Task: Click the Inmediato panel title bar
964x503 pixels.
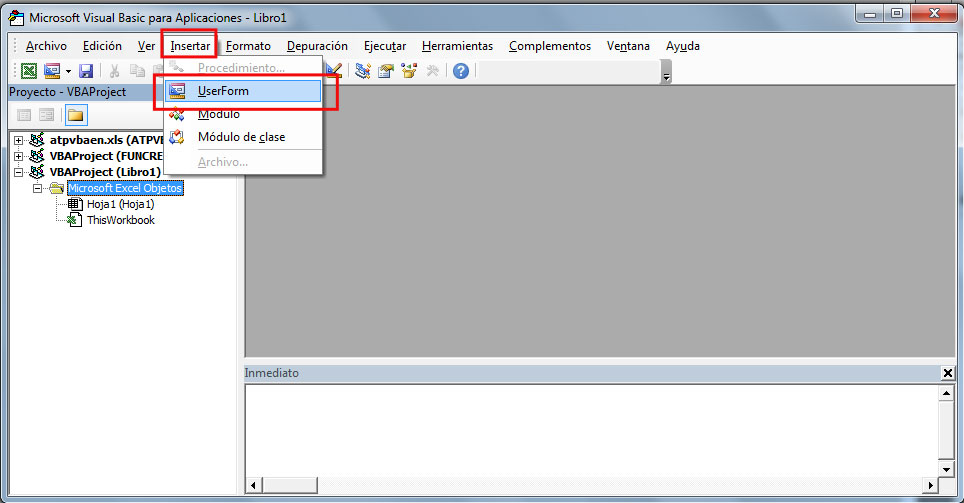Action: (x=592, y=373)
